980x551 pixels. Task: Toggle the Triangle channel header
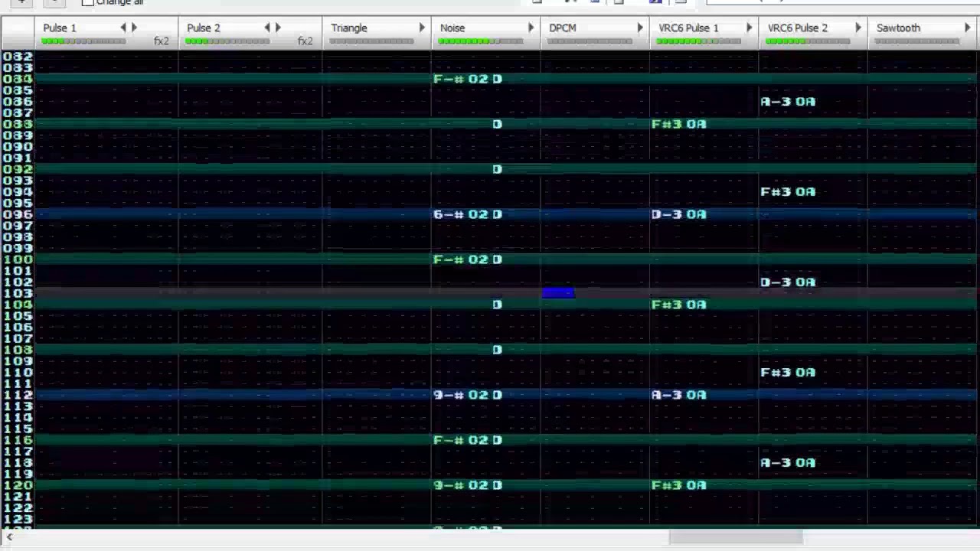click(349, 28)
